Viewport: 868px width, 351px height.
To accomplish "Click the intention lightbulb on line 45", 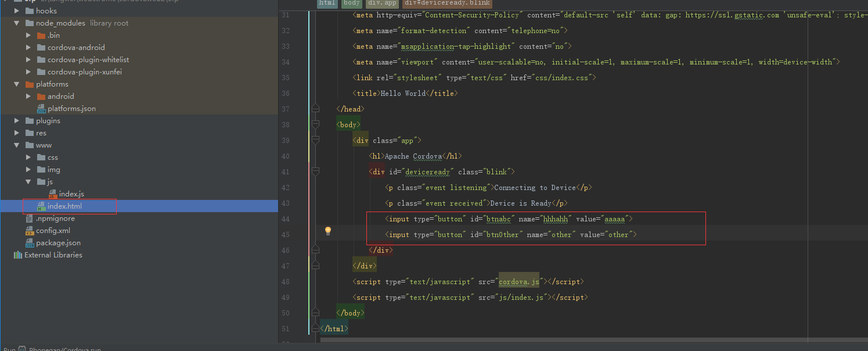I will (327, 231).
